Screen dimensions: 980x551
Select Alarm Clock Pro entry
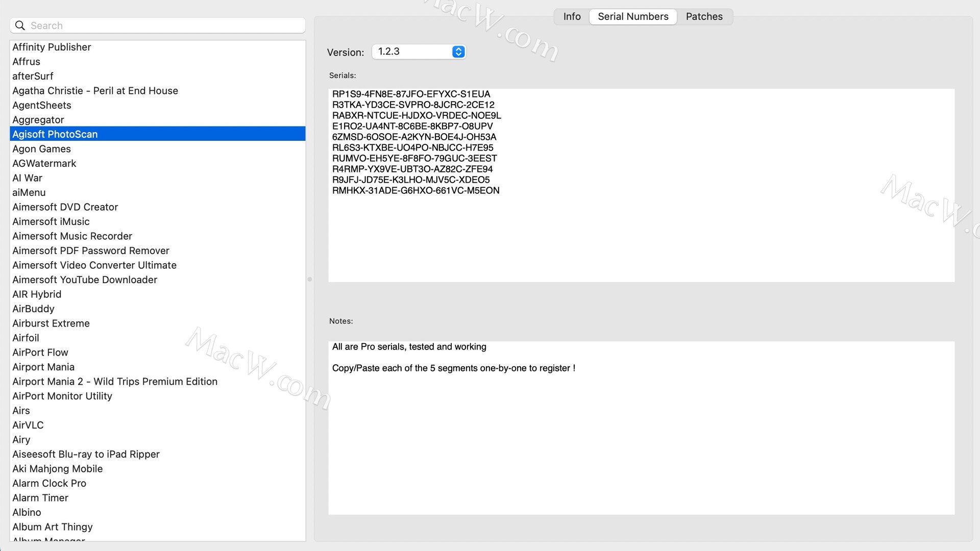[158, 483]
